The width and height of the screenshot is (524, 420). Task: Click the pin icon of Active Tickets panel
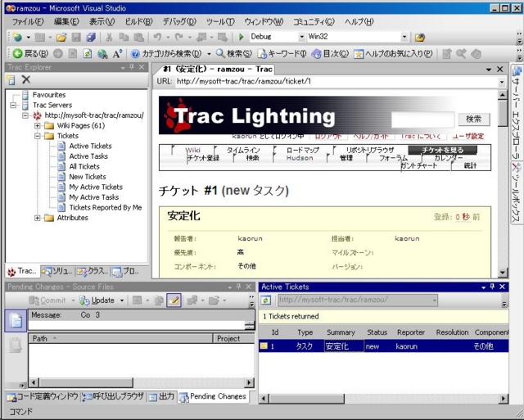click(x=492, y=287)
